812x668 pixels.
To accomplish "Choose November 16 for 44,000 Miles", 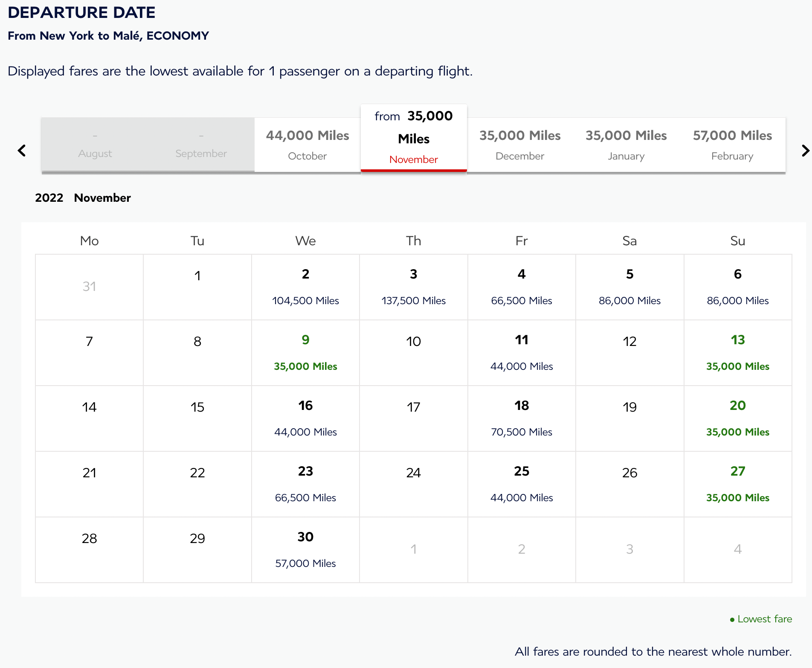I will (x=305, y=418).
